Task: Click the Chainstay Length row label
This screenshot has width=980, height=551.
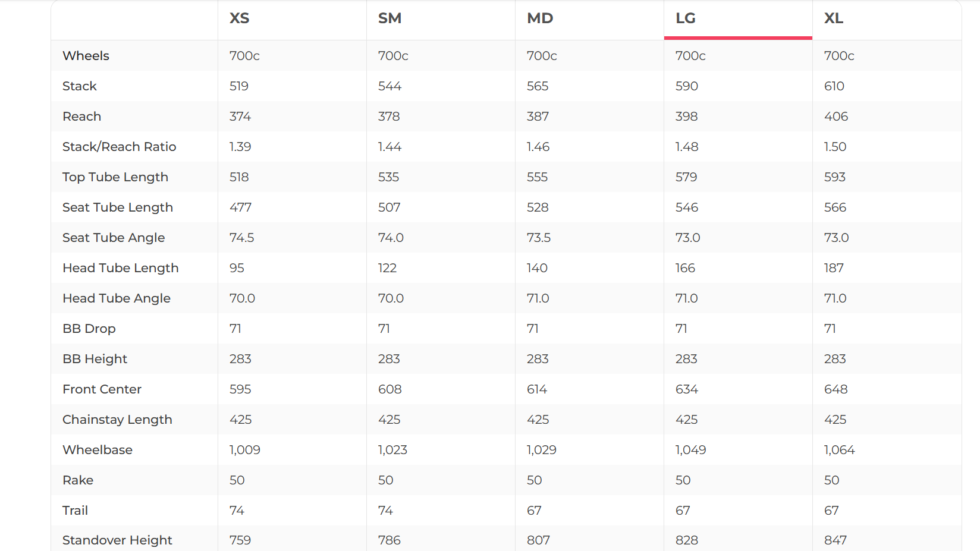Action: (x=117, y=420)
